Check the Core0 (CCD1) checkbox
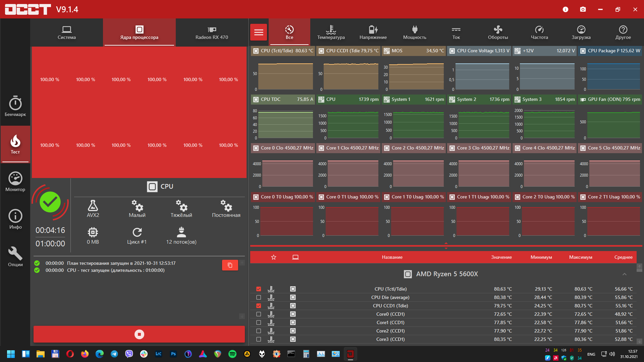This screenshot has height=362, width=644. coord(259,314)
